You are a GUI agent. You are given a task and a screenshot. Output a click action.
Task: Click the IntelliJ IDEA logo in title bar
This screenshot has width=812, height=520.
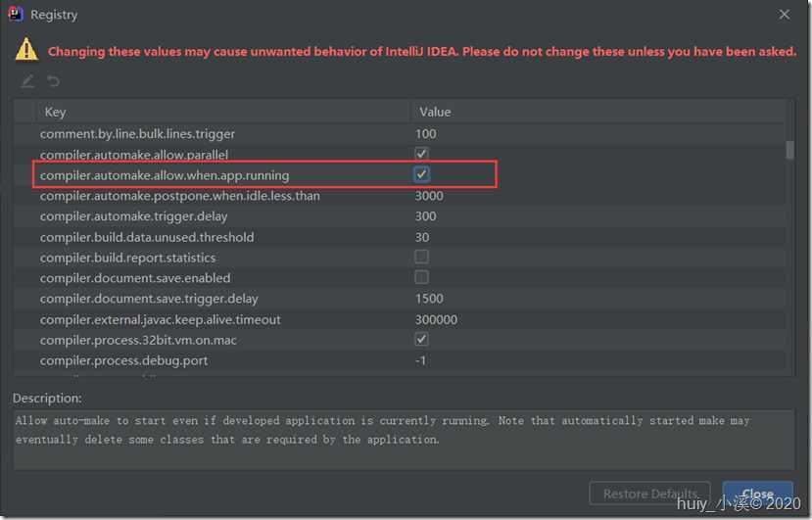15,15
